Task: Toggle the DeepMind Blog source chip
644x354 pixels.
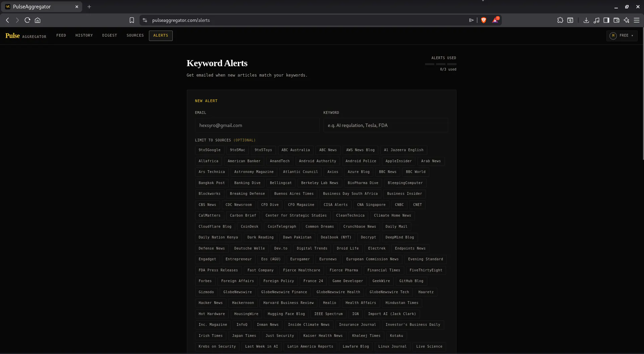Action: point(400,237)
